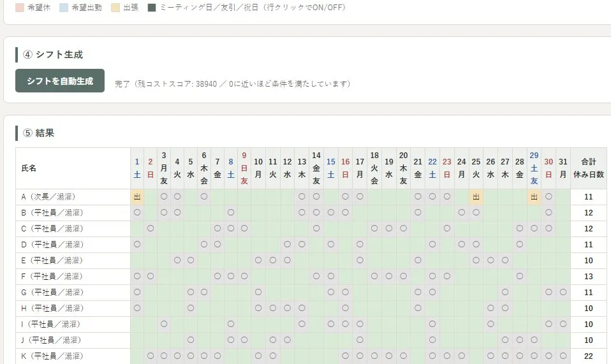Click the row name I（平社員／湯灌）

tap(51, 324)
